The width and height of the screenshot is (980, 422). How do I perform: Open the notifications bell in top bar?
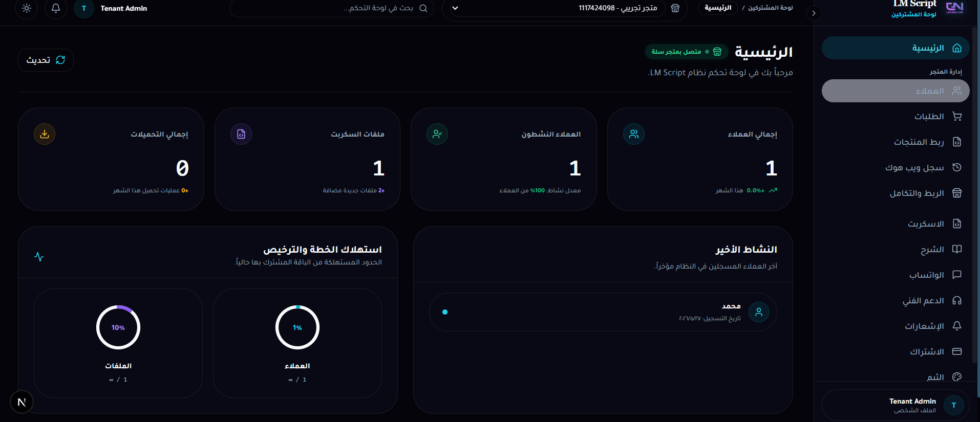56,8
